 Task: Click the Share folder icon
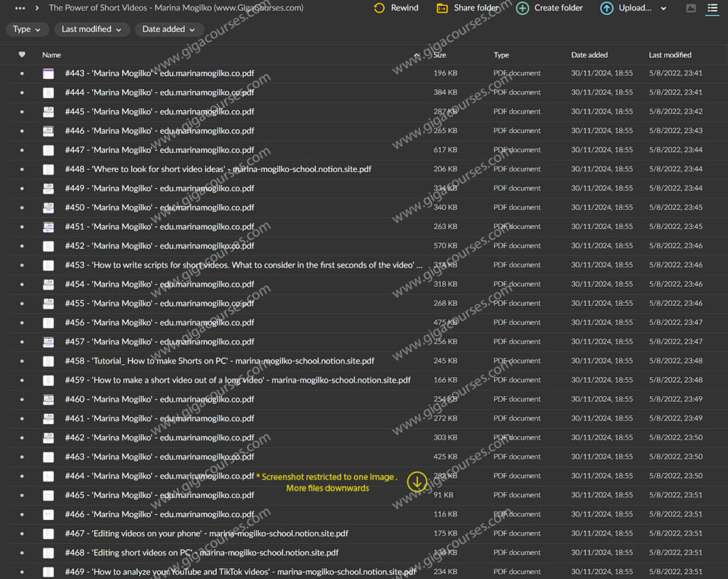coord(442,9)
